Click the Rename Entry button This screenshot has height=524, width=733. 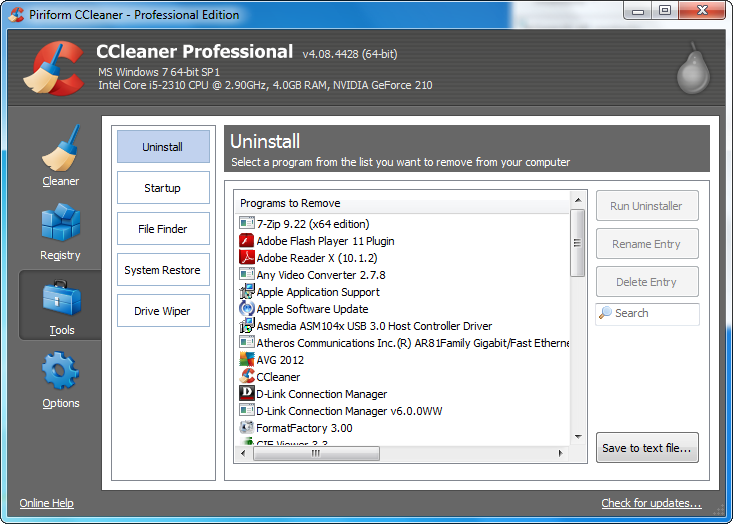pos(647,244)
